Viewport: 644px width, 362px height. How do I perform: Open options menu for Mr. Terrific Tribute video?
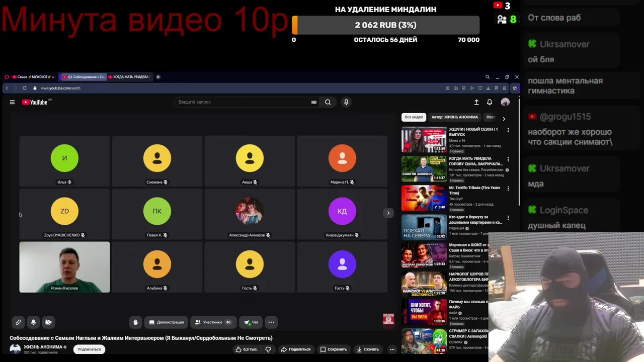pos(508,189)
